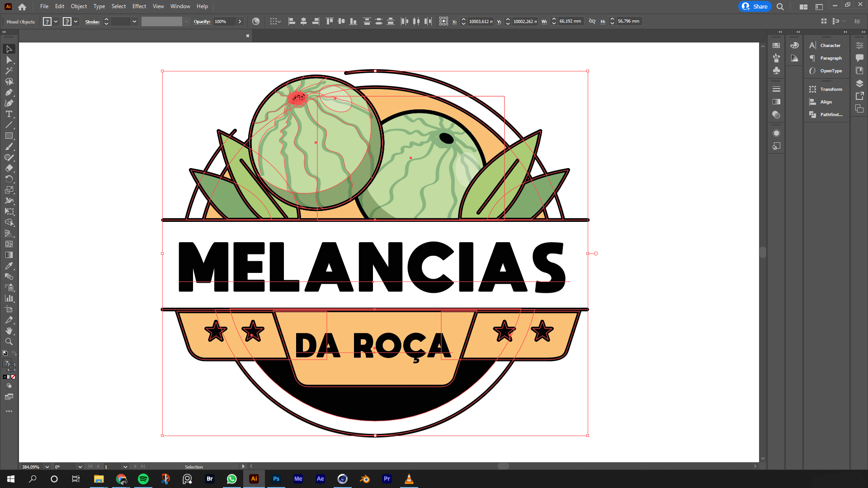
Task: Select the Zoom tool
Action: pyautogui.click(x=9, y=342)
